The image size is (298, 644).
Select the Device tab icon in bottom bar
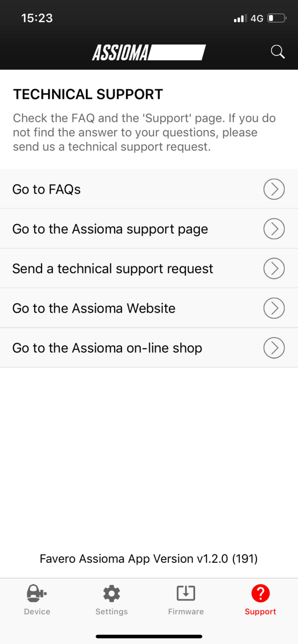pyautogui.click(x=36, y=593)
